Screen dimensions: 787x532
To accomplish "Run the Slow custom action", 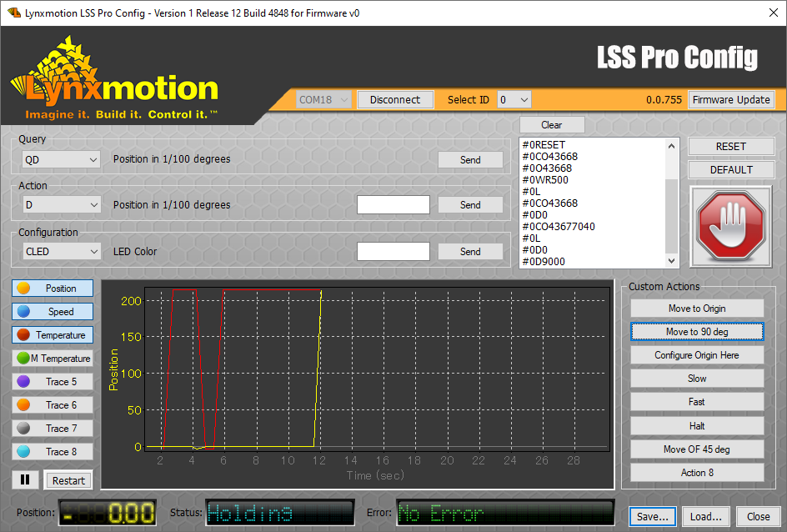I will [x=697, y=379].
